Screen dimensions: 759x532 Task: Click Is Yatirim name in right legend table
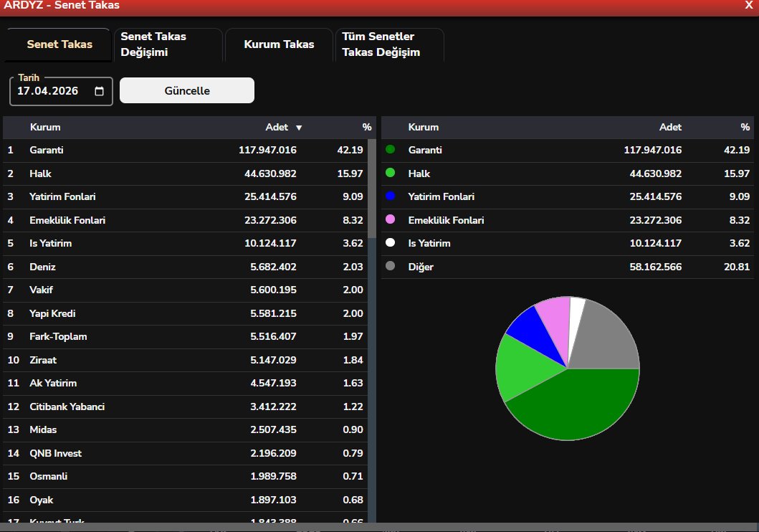tap(429, 244)
